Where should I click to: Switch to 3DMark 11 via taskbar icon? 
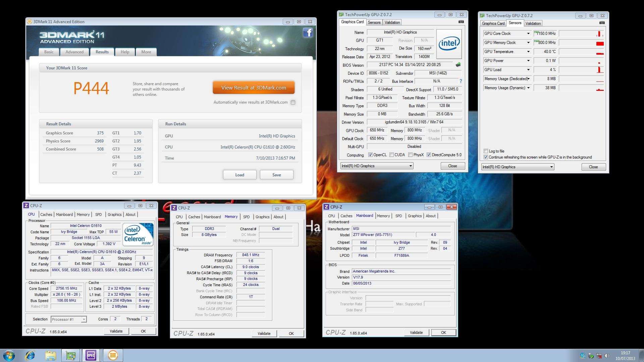113,355
